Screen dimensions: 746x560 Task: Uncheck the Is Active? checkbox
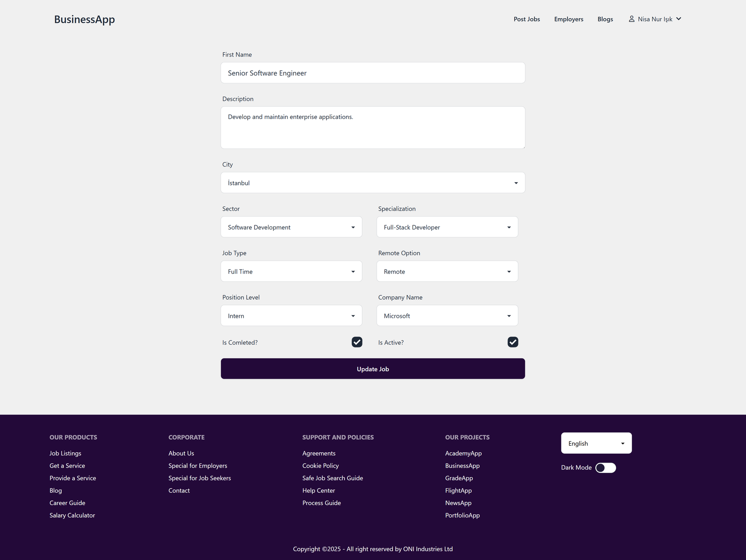click(512, 342)
